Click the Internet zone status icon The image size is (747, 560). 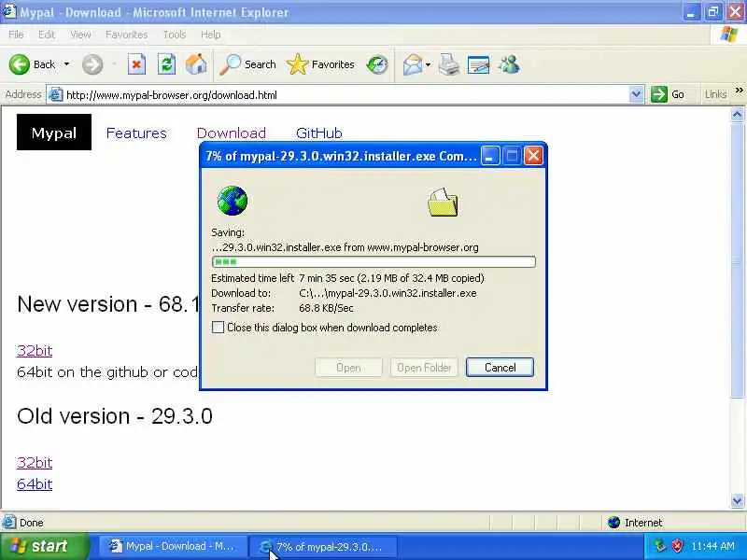point(614,523)
